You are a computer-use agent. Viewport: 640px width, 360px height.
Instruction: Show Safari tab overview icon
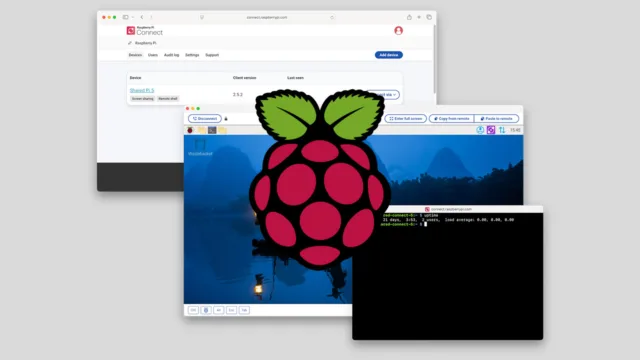pos(429,17)
